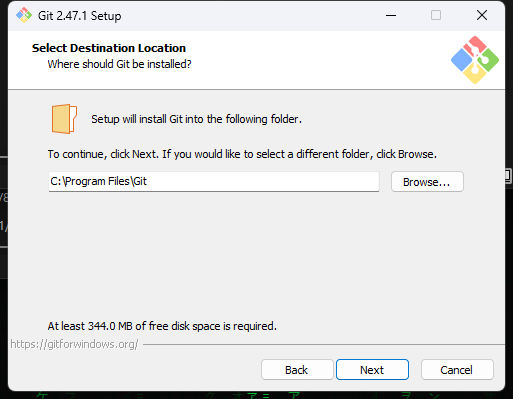
Task: Click the 'To continue, click Next' instruction text
Action: (x=242, y=154)
